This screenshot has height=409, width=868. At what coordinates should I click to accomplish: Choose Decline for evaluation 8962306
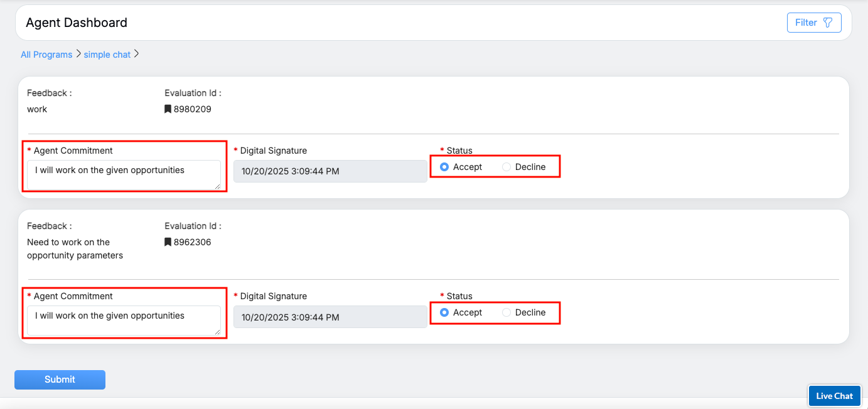(506, 312)
